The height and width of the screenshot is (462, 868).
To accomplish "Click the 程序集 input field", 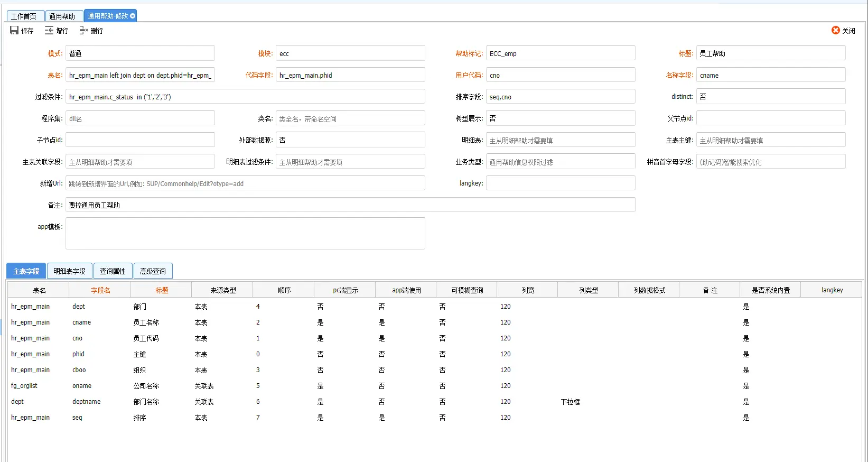I will (x=140, y=118).
